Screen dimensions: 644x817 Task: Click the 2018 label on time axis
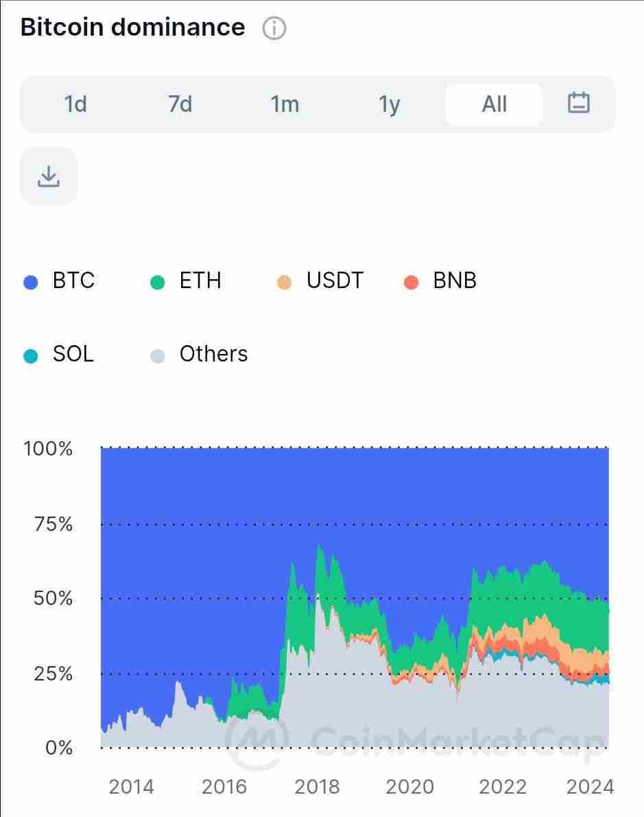point(318,786)
